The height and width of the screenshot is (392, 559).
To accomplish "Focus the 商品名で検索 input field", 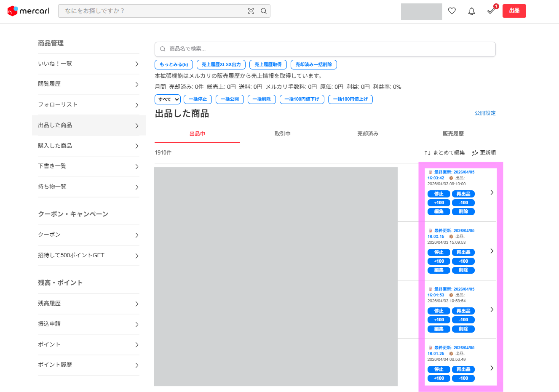I will coord(325,49).
